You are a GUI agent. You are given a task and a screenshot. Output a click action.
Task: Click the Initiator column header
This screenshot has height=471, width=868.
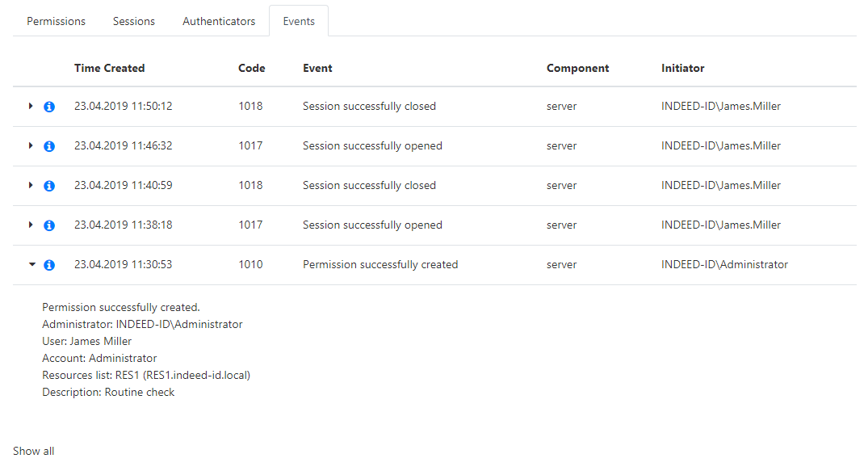tap(683, 68)
